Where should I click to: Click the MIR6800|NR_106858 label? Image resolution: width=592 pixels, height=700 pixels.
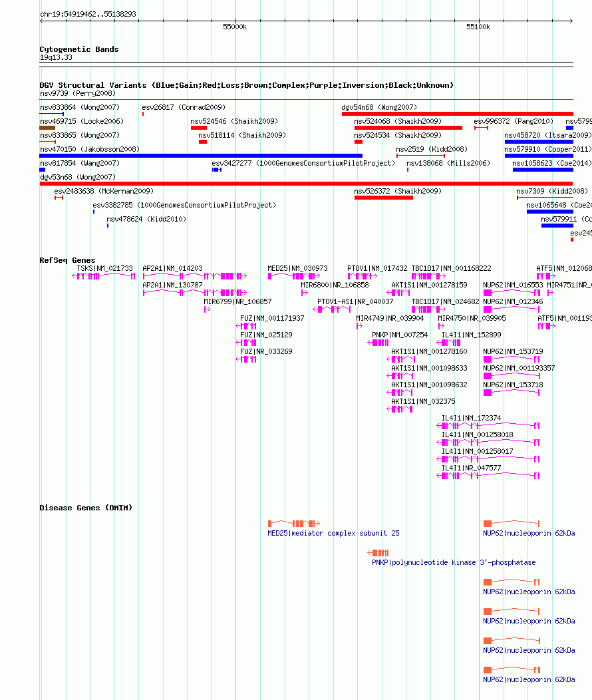tap(335, 285)
